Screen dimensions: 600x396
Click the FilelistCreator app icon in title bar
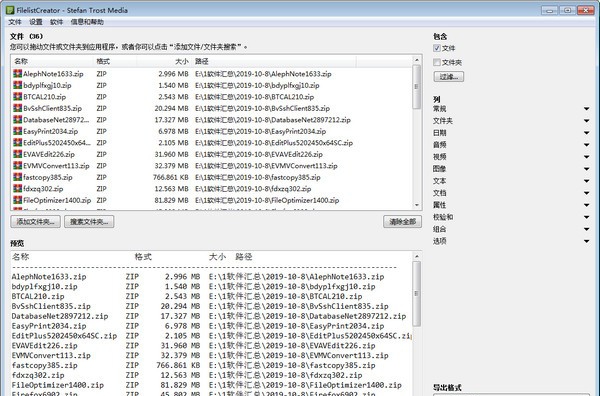point(10,10)
